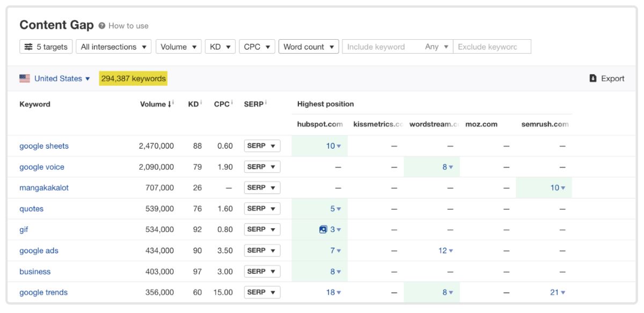Image resolution: width=644 pixels, height=313 pixels.
Task: Click the 294,387 keywords count
Action: point(133,78)
